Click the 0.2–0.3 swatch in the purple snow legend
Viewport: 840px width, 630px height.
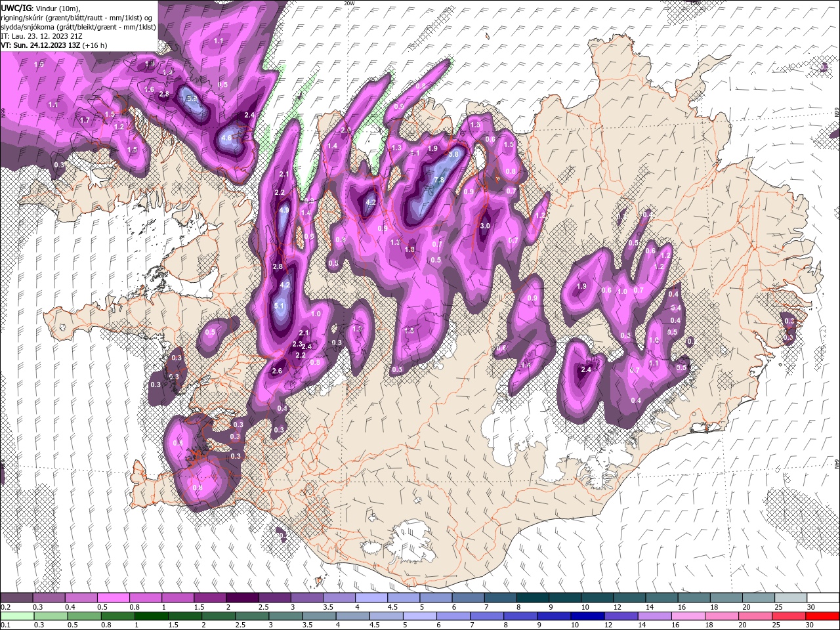(x=17, y=598)
